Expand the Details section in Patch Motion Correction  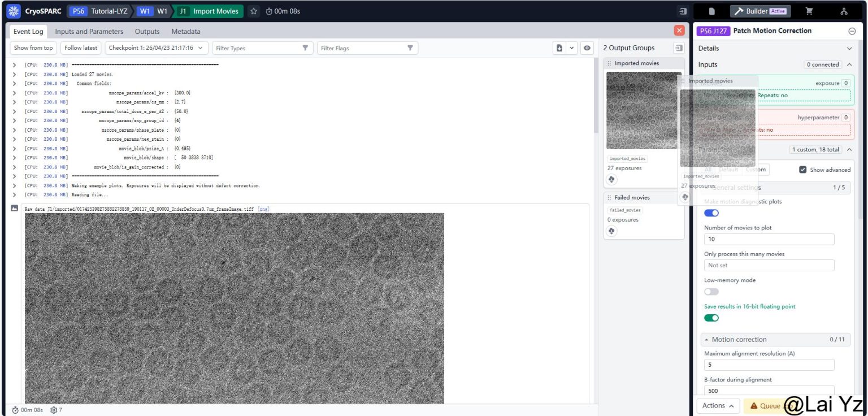[849, 48]
